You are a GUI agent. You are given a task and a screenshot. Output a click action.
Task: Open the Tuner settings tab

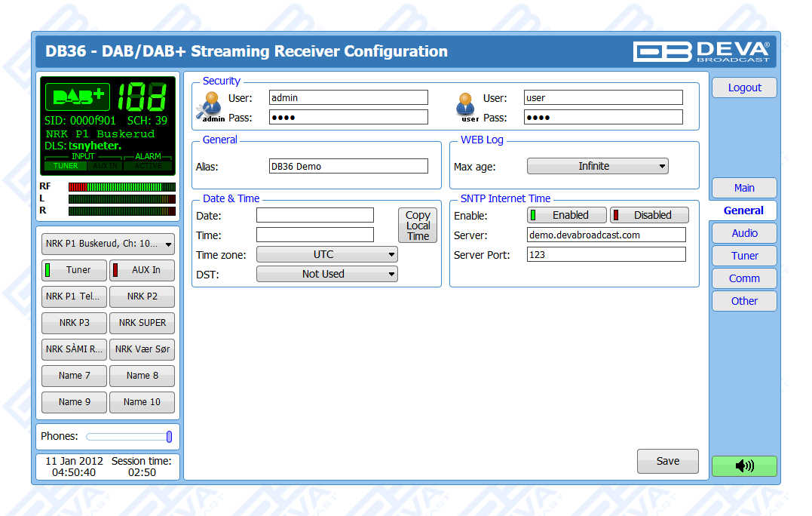click(744, 256)
